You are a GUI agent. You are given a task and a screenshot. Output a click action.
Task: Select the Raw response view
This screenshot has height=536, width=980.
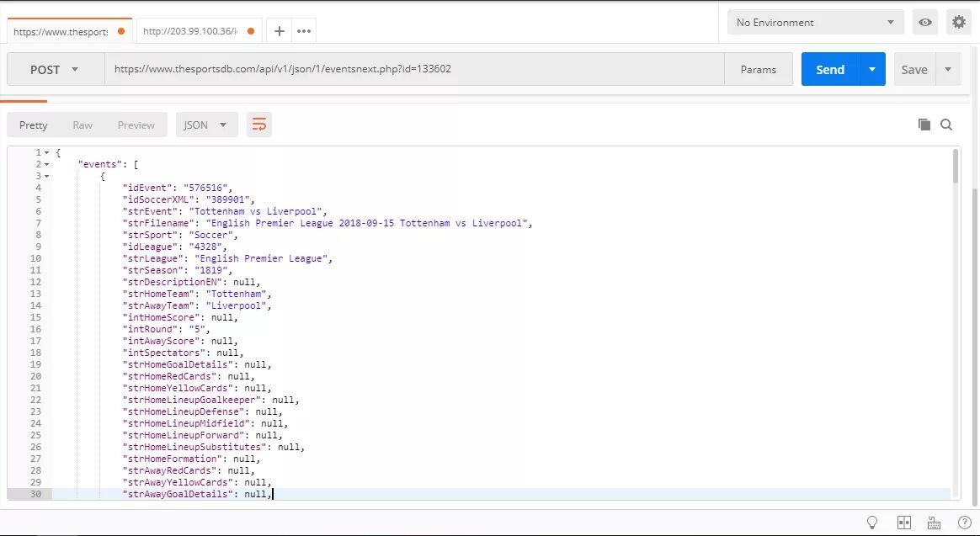click(83, 125)
